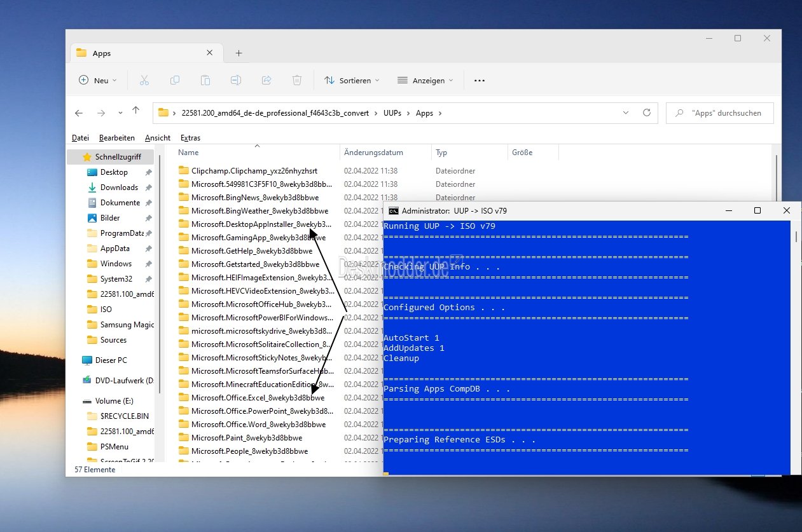Open Downloads in sidebar
This screenshot has height=532, width=802.
[119, 188]
